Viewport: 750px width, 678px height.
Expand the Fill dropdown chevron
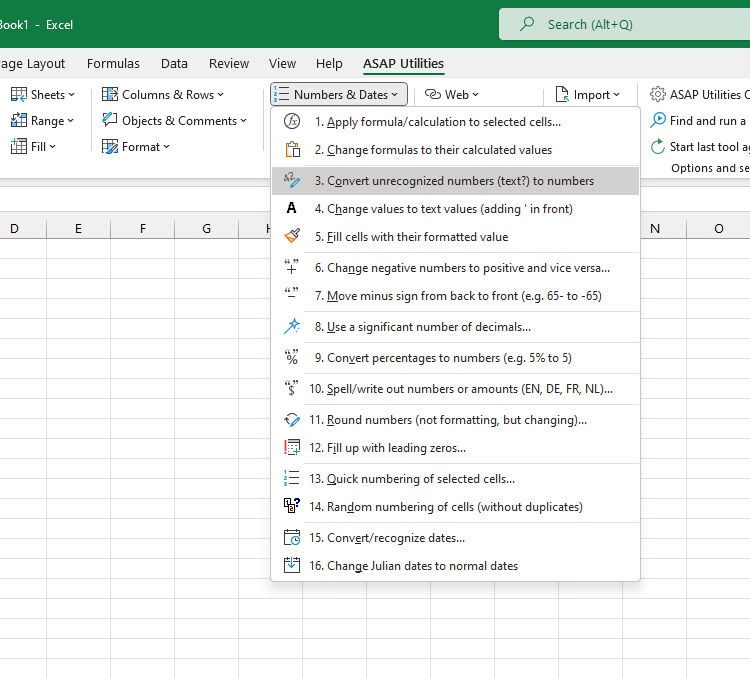coord(52,146)
